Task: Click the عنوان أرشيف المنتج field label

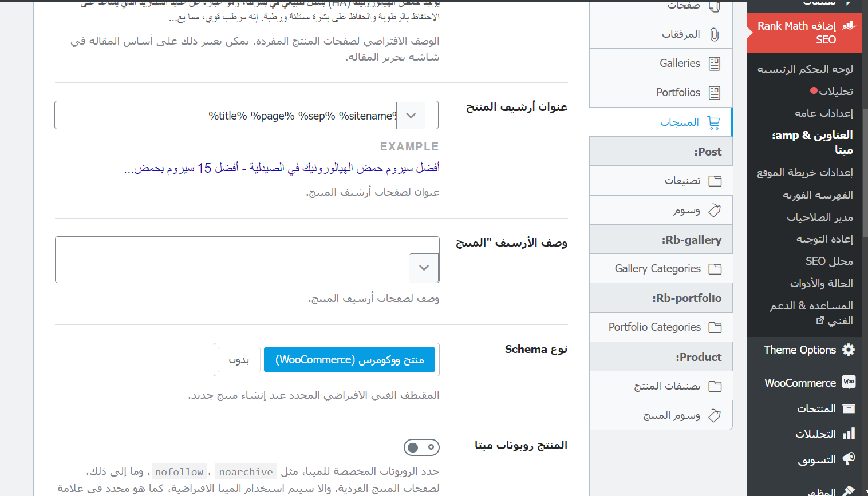Action: click(517, 107)
